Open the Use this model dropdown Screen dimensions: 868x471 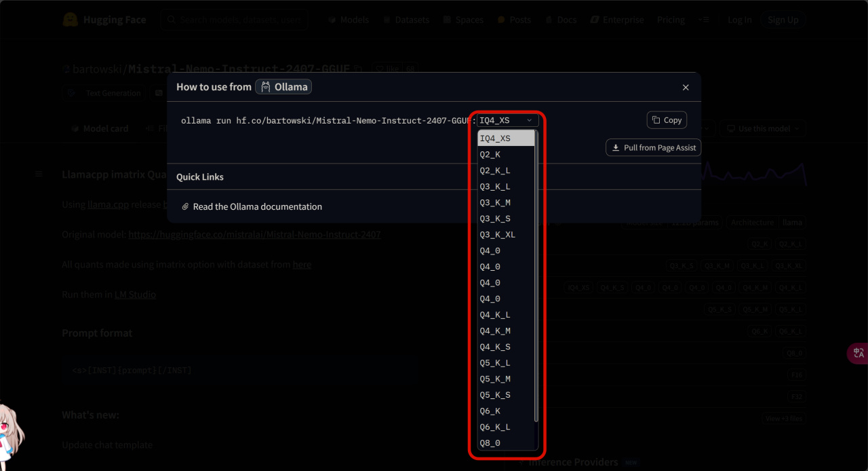[x=763, y=128]
